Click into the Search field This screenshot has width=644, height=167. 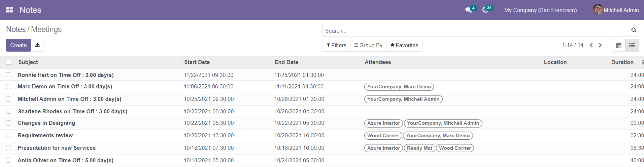(x=477, y=30)
